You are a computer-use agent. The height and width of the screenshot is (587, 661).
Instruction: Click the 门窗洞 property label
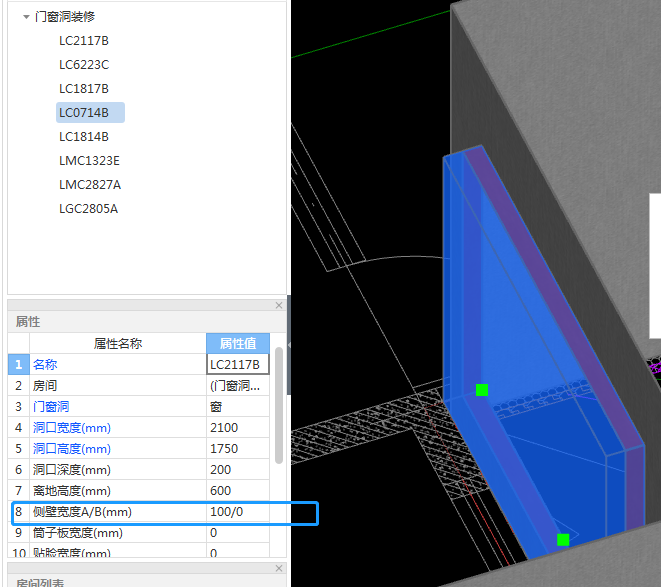(x=51, y=407)
